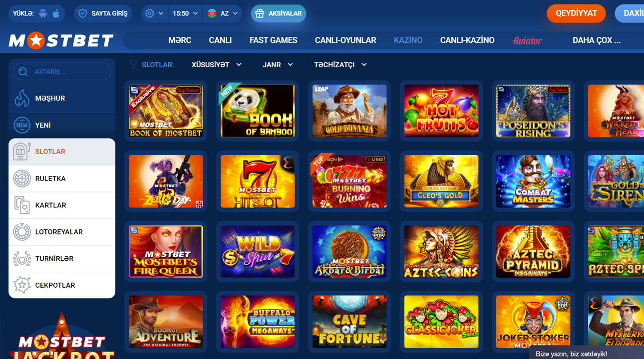The width and height of the screenshot is (644, 359).
Task: Open the Cave of Fortune game thumbnail
Action: point(349,322)
